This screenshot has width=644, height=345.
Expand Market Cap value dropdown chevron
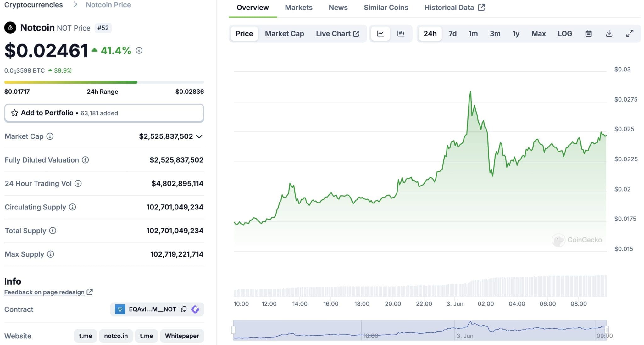[x=199, y=136]
